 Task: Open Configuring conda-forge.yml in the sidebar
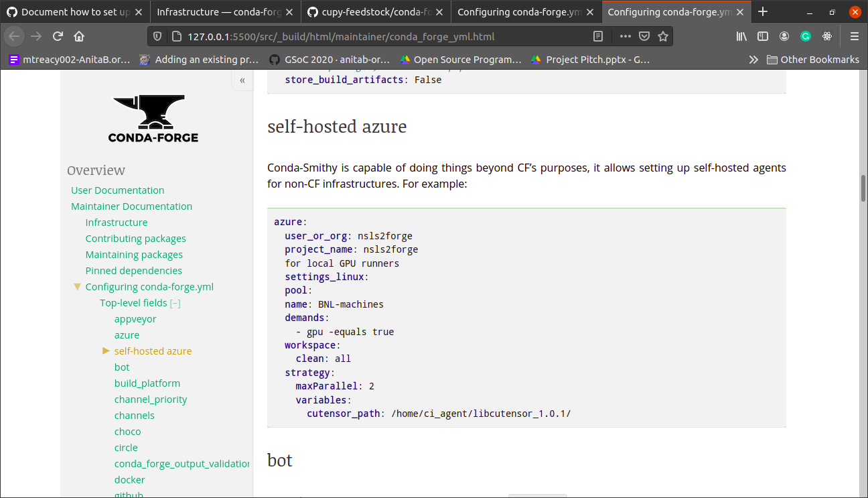(149, 287)
